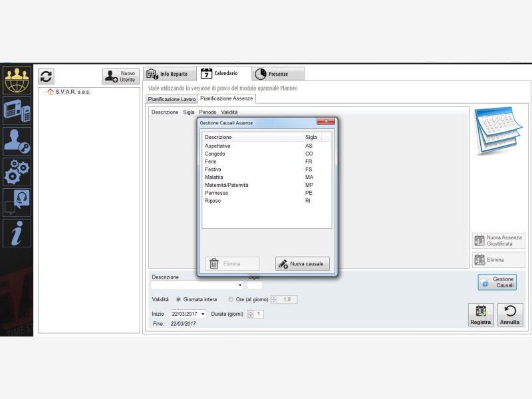
Task: Open the Info Reparto tab
Action: (x=170, y=74)
